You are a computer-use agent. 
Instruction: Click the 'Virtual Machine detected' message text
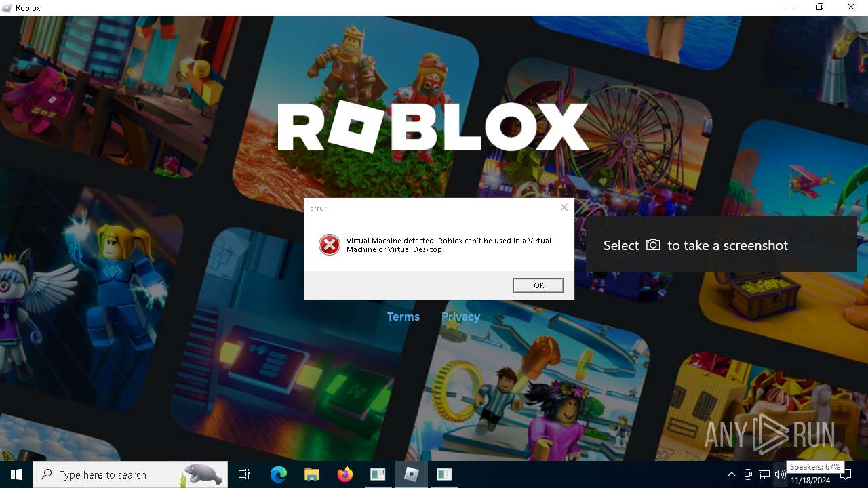coord(449,245)
